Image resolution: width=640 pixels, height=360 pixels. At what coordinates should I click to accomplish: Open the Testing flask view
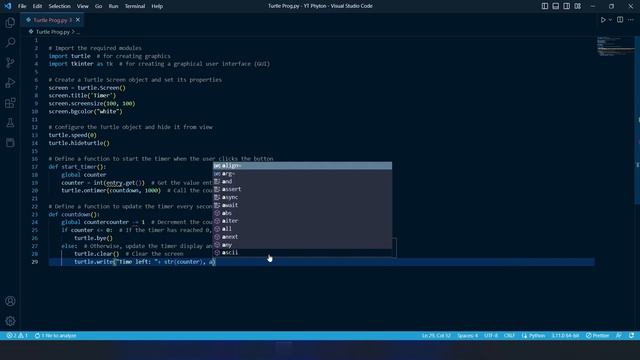10,122
